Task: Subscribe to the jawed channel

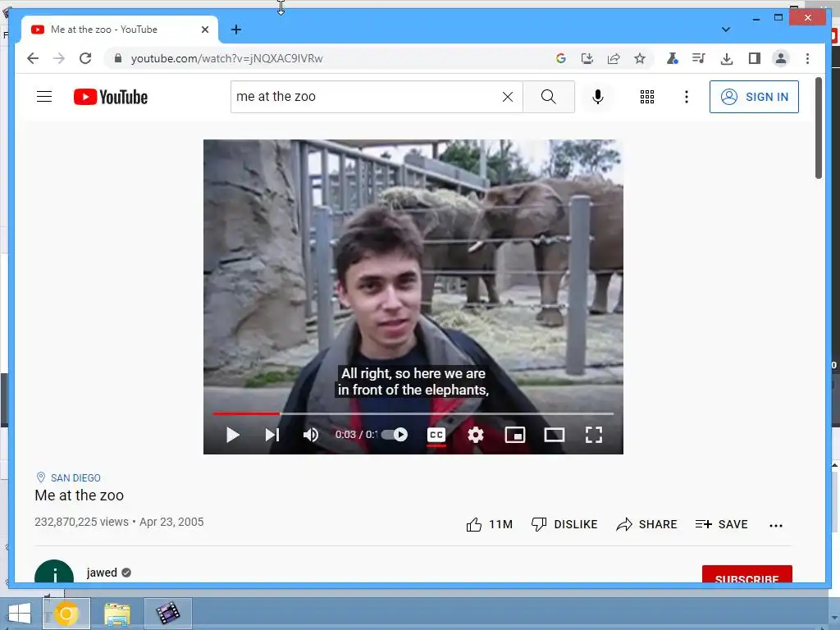Action: click(x=746, y=574)
